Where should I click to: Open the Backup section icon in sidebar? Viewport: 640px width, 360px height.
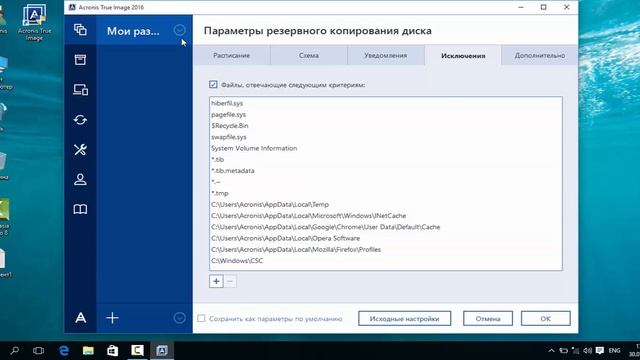point(80,30)
